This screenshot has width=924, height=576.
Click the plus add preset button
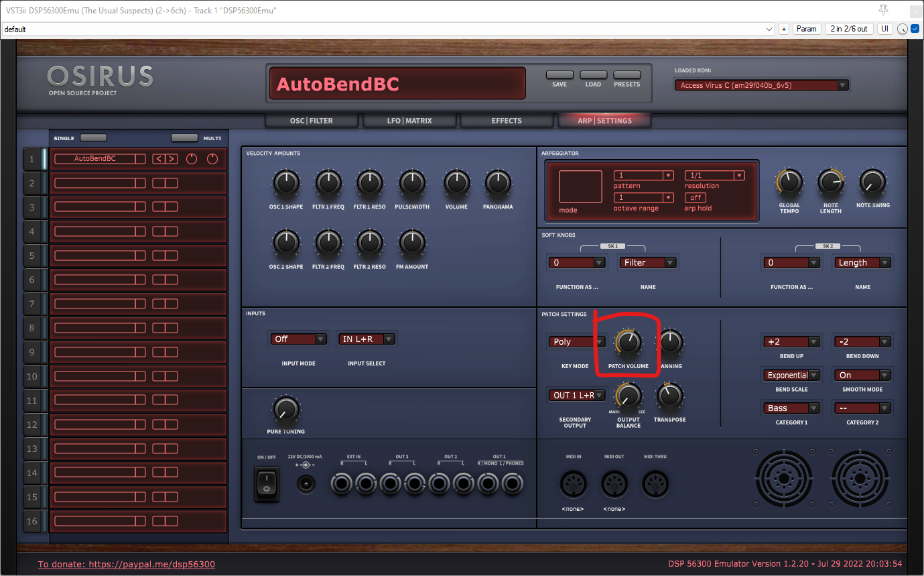[784, 29]
